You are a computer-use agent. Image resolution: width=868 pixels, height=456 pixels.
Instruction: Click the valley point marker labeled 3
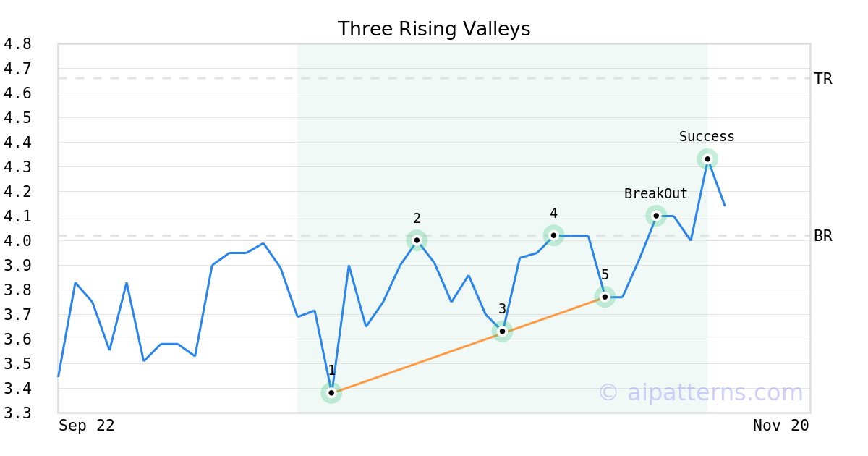[x=502, y=331]
